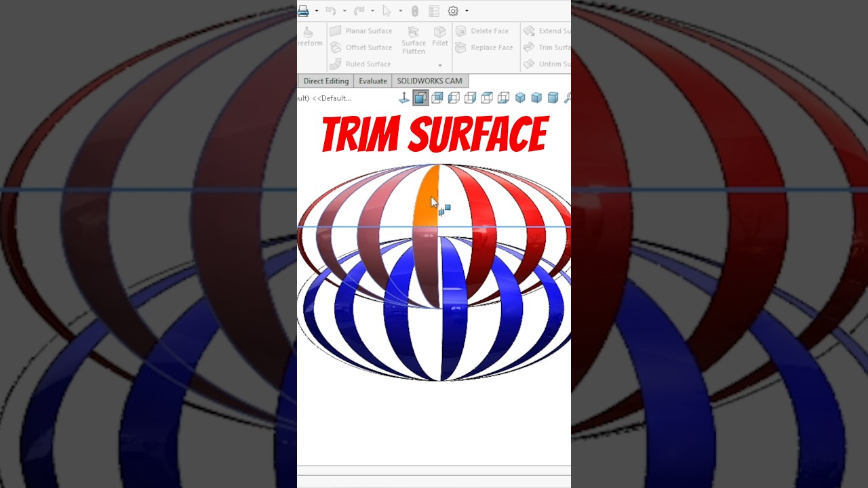This screenshot has width=868, height=488.
Task: Expand the dropdown arrow below Fillet
Action: [x=440, y=66]
